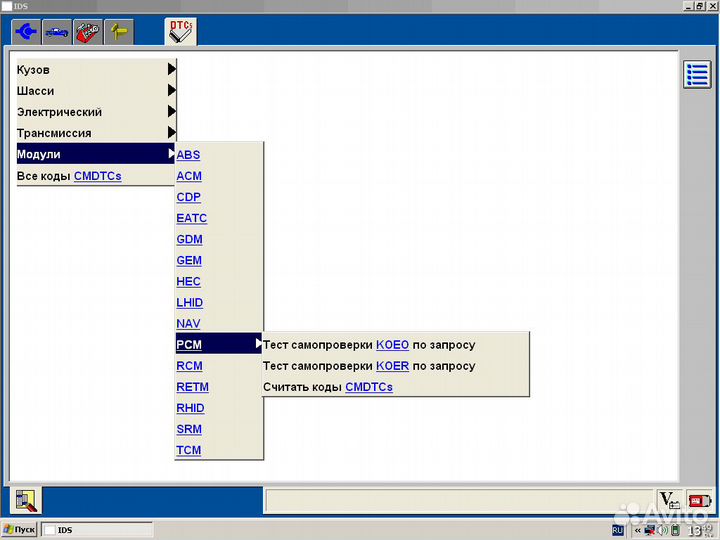Select Считать коды CMDTCs

coord(328,387)
